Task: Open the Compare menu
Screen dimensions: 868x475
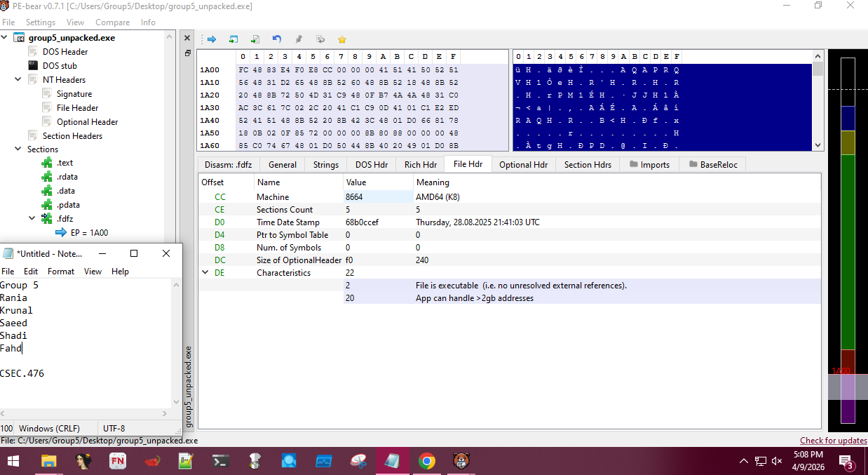Action: point(112,22)
